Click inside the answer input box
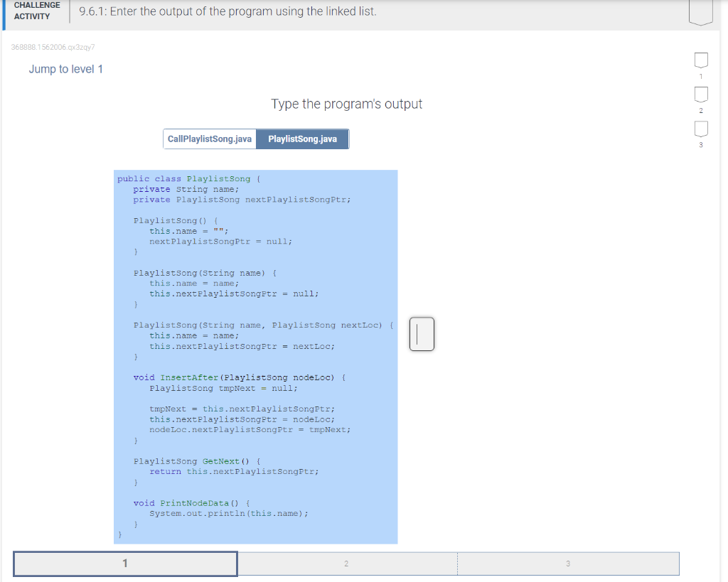 (x=422, y=334)
